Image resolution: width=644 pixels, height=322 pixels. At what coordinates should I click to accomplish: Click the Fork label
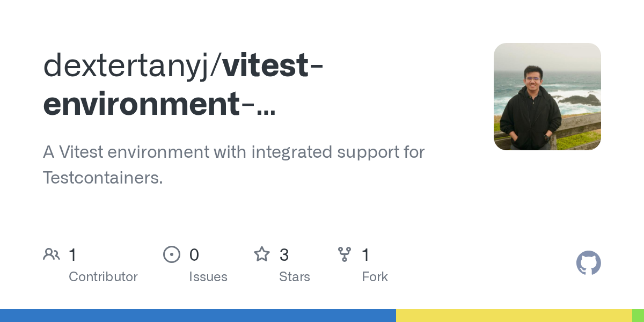pos(375,277)
